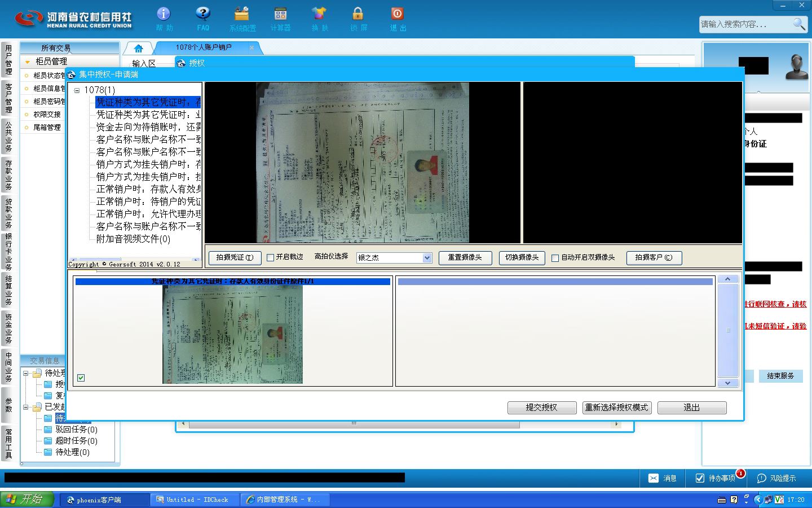Open the 消息 envelope icon in the status bar
This screenshot has height=508, width=812.
tap(653, 478)
